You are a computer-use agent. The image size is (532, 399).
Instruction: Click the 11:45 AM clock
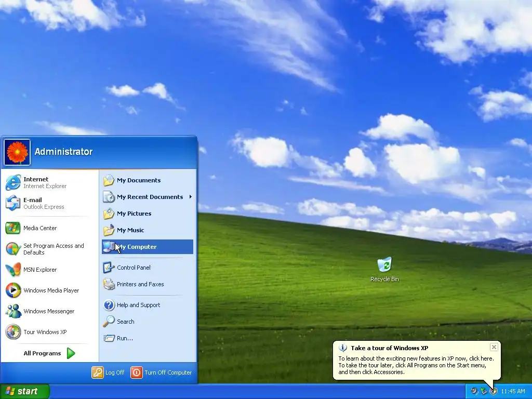tap(513, 391)
